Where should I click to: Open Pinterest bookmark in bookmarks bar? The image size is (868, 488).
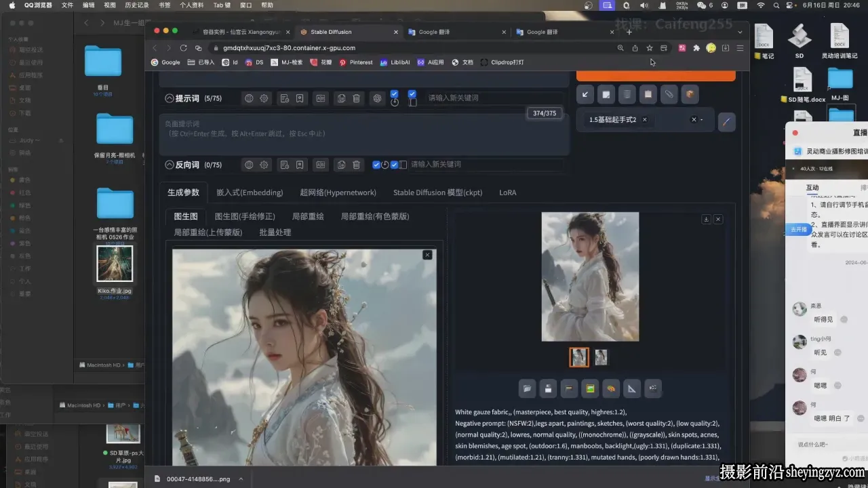point(356,62)
